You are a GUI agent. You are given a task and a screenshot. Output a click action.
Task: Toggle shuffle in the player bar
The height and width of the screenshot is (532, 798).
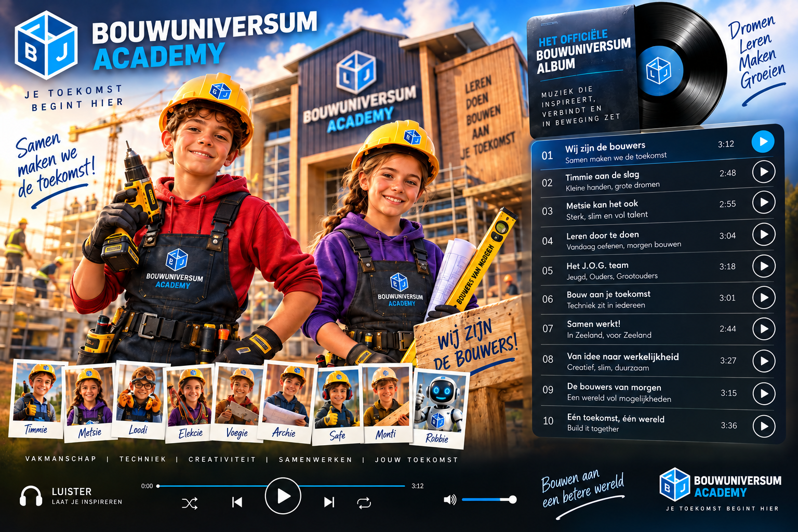coord(190,503)
